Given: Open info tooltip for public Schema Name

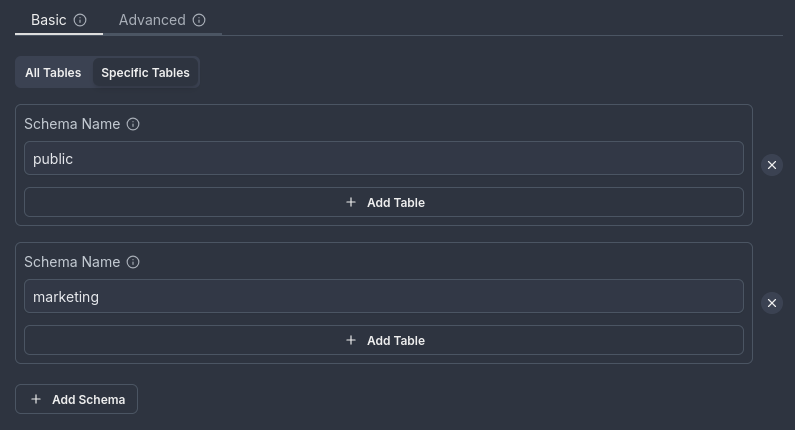Looking at the screenshot, I should pyautogui.click(x=133, y=125).
